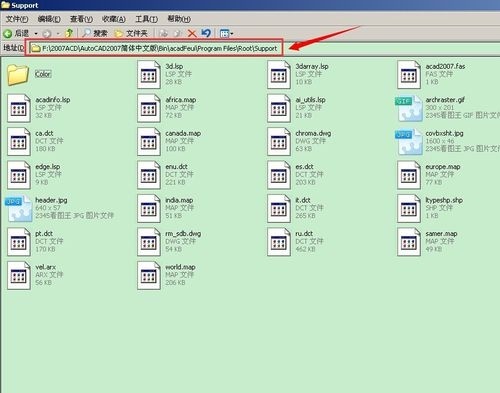Viewport: 500px width, 393px height.
Task: Click the pt.dct file name
Action: [x=44, y=234]
